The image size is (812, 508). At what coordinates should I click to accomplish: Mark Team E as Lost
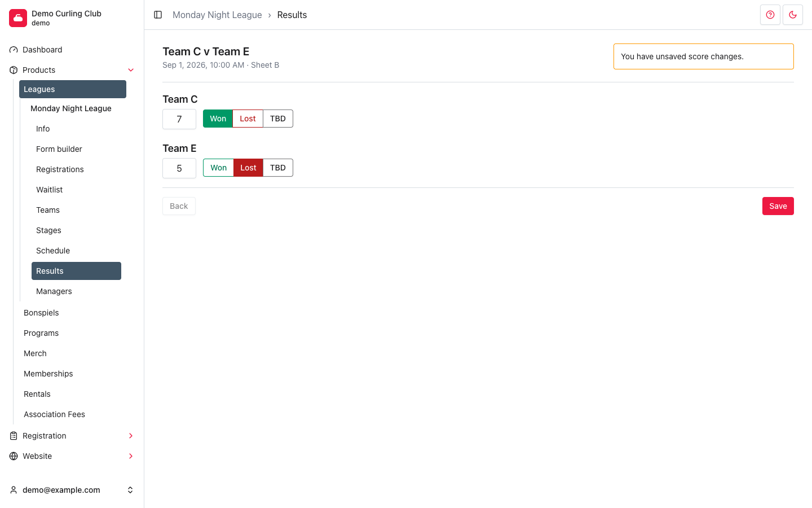click(x=248, y=168)
